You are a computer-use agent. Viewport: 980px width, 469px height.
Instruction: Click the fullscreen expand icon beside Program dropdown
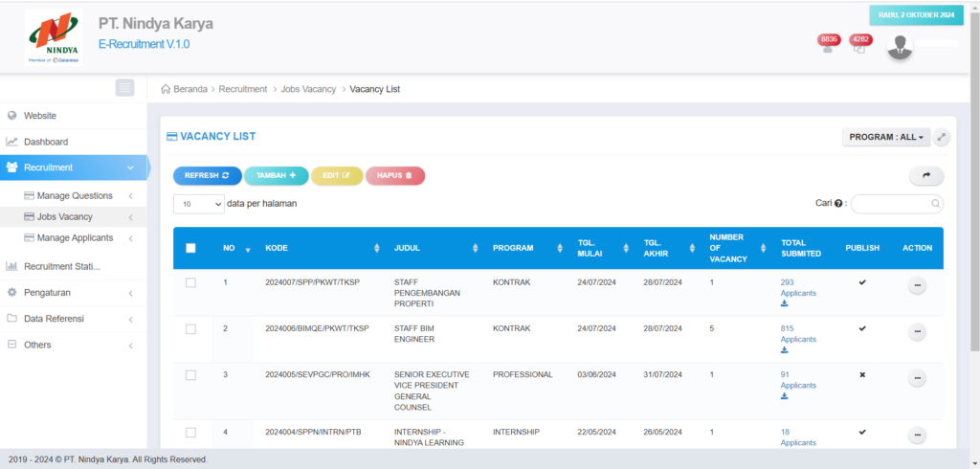pos(942,137)
